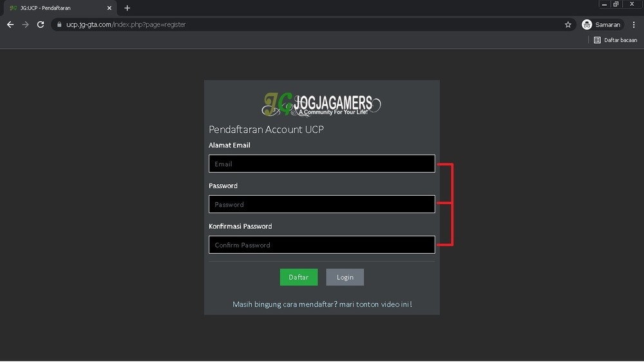Viewport: 644px width, 362px height.
Task: Close the JG:UCP - Pendaftaran tab
Action: [x=109, y=8]
